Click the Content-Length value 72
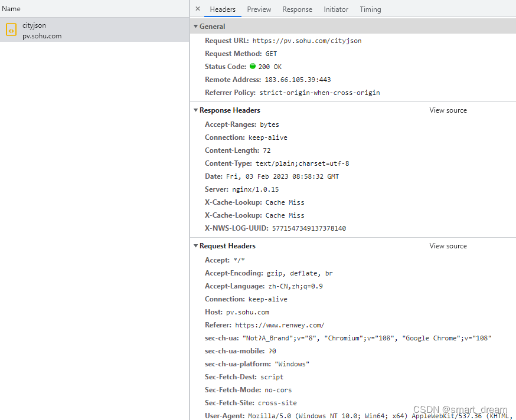This screenshot has height=420, width=516. (x=266, y=150)
